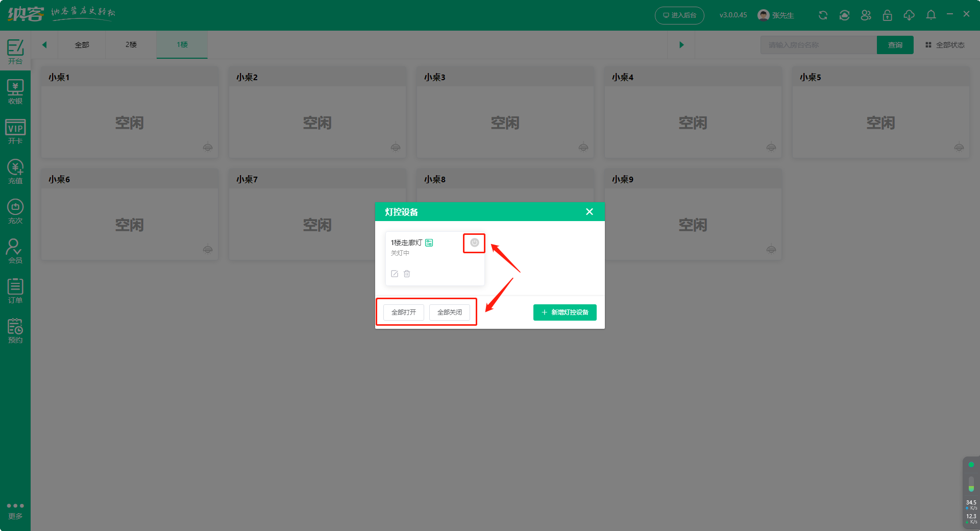The height and width of the screenshot is (531, 980).
Task: Click 新增灯控设备 to add a device
Action: (565, 312)
